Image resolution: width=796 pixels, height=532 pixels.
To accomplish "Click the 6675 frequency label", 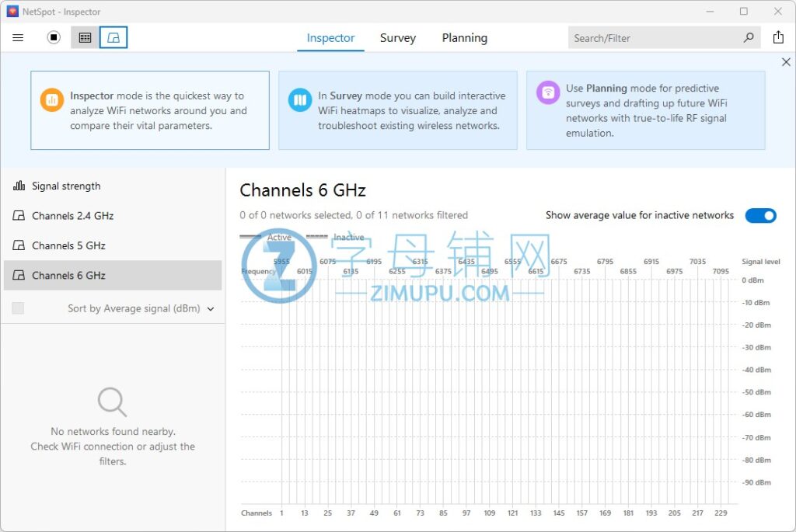I will point(559,262).
